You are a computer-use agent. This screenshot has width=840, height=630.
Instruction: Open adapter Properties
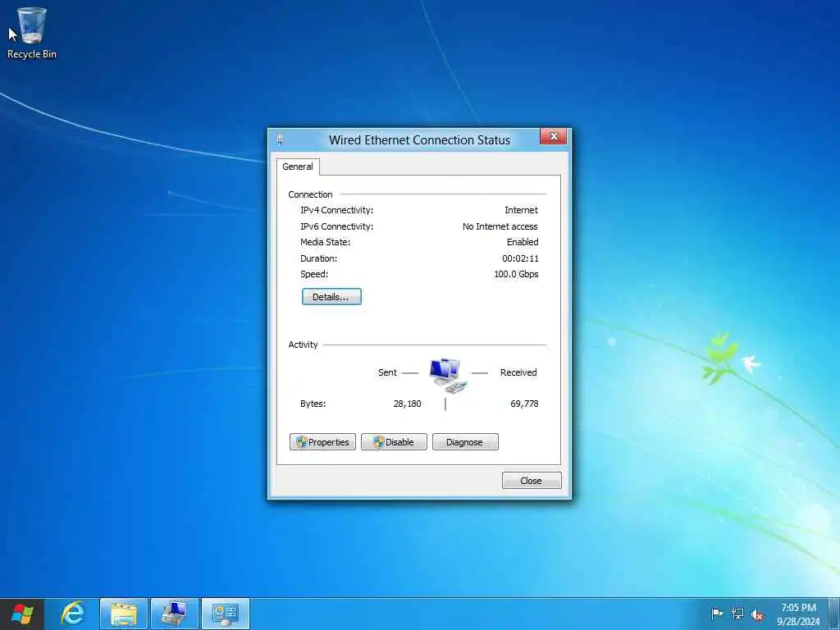[x=322, y=442]
